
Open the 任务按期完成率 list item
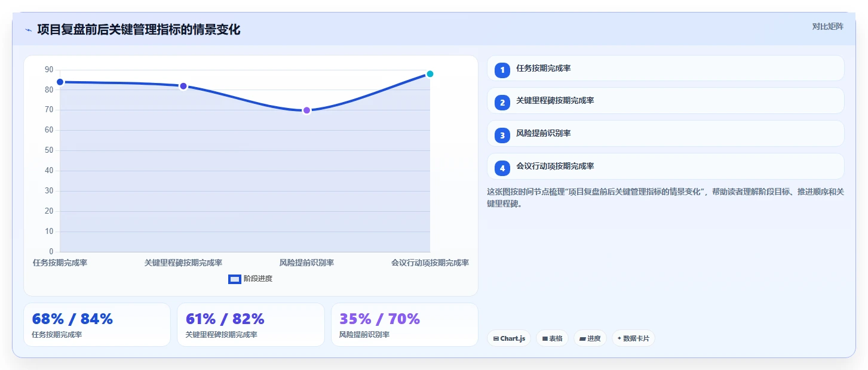pos(665,68)
